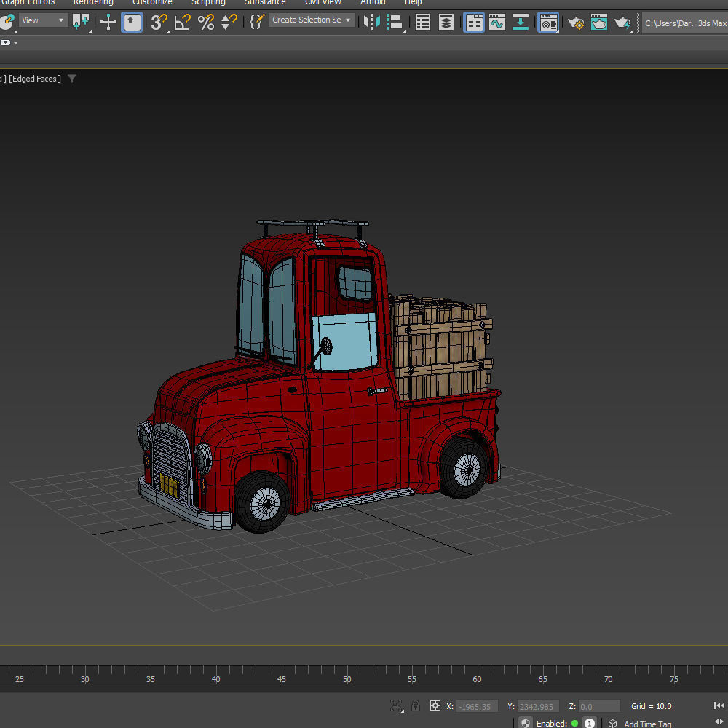The width and height of the screenshot is (728, 728).
Task: Toggle the Ribbon display
Action: (x=474, y=22)
